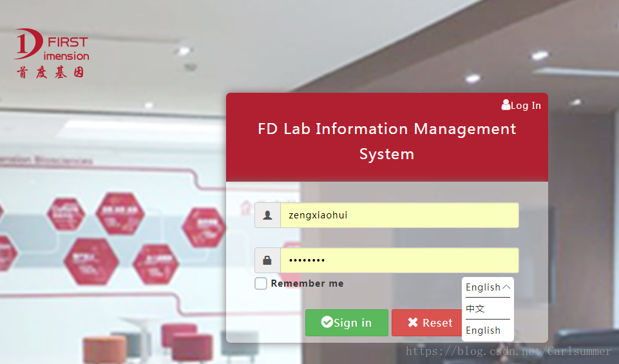Click the Log In link at top
Image resolution: width=619 pixels, height=364 pixels.
[x=521, y=106]
